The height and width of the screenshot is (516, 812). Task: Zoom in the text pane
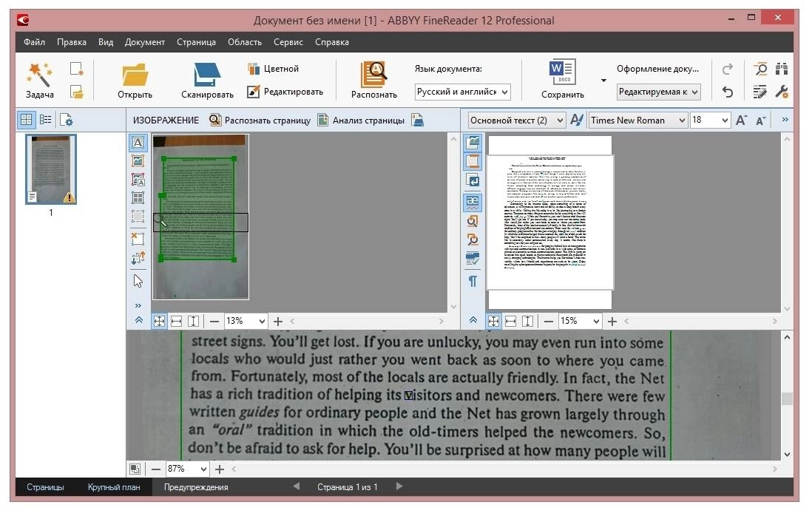[612, 322]
